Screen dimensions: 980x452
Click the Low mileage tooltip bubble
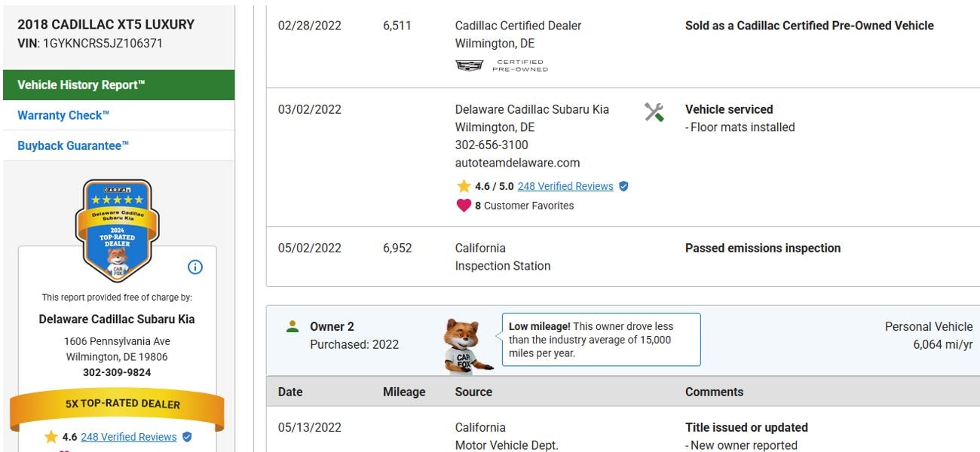[601, 340]
